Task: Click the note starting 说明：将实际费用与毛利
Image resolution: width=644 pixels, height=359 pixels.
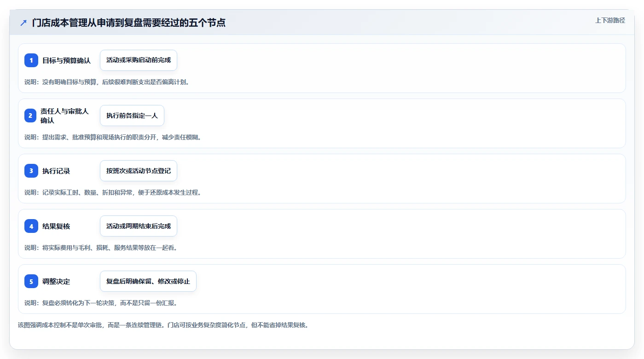Action: [101, 248]
